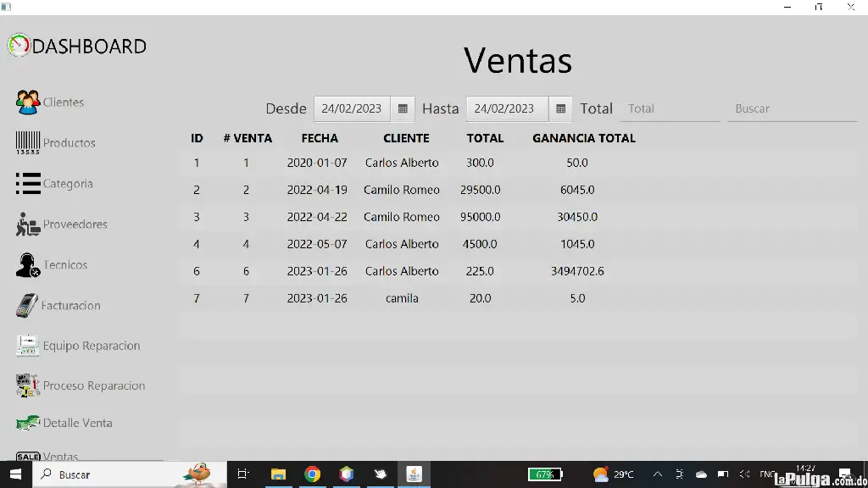This screenshot has height=488, width=868.
Task: Open the Desde calendar picker
Action: pos(403,108)
